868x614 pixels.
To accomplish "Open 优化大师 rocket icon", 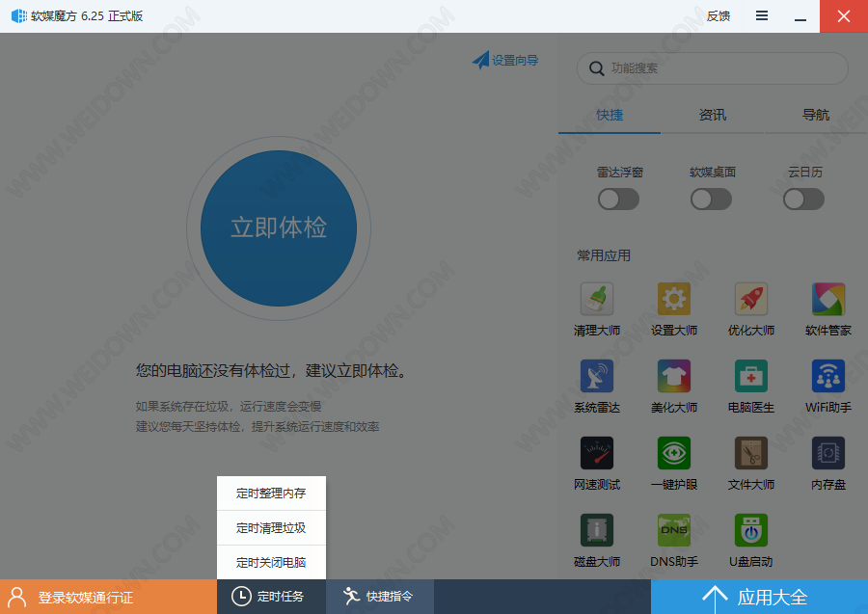I will click(751, 299).
